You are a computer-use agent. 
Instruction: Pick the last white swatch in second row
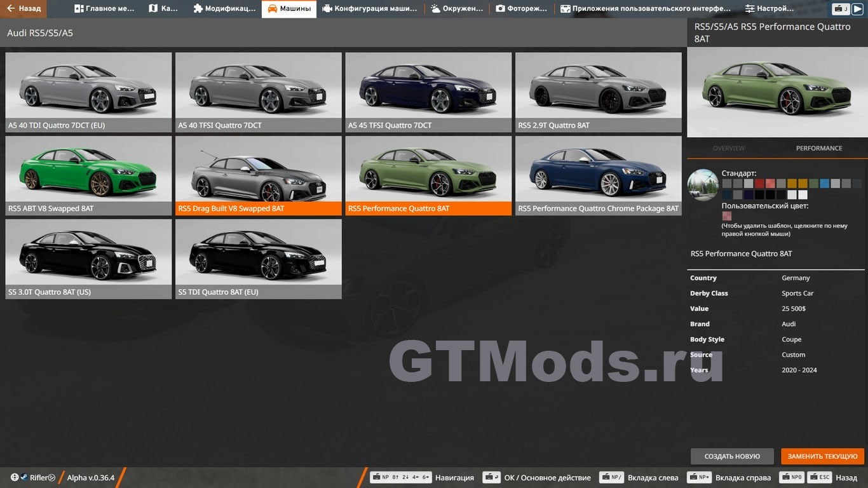(803, 194)
